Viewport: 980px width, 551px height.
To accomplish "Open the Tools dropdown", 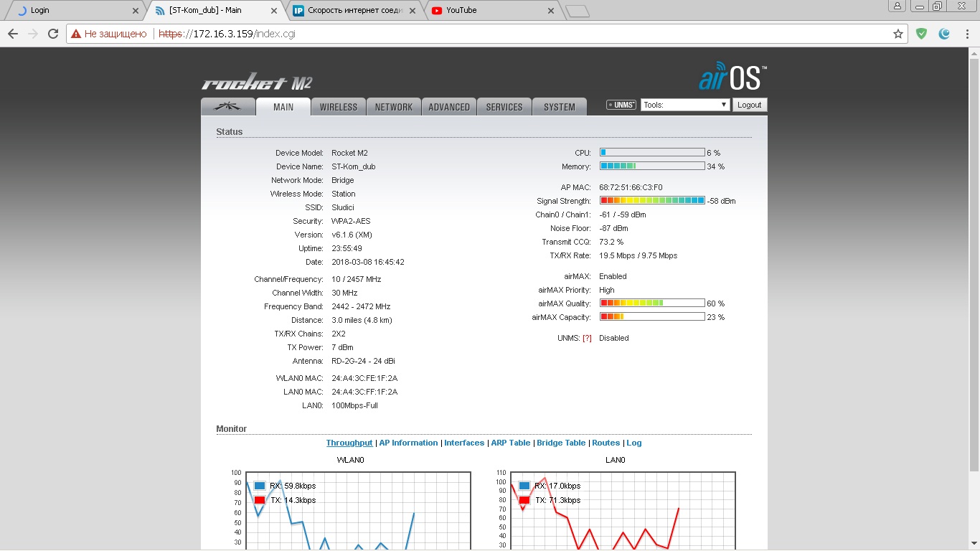I will (x=685, y=105).
